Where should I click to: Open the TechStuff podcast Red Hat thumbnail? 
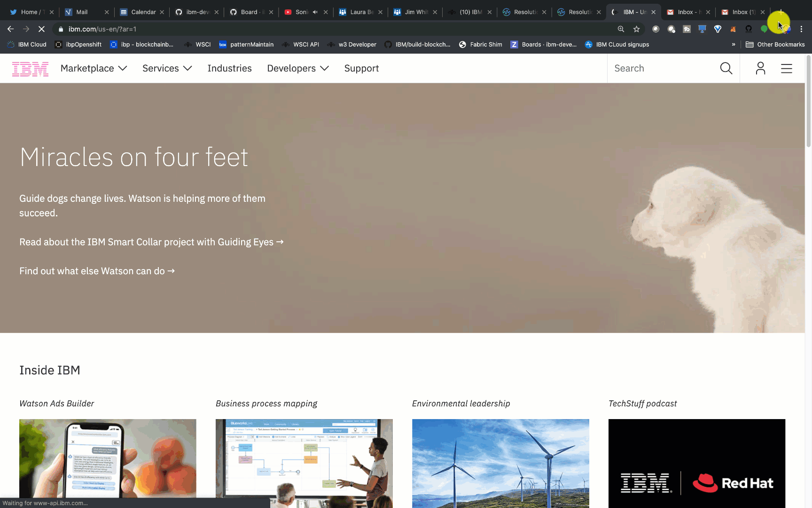point(697,463)
